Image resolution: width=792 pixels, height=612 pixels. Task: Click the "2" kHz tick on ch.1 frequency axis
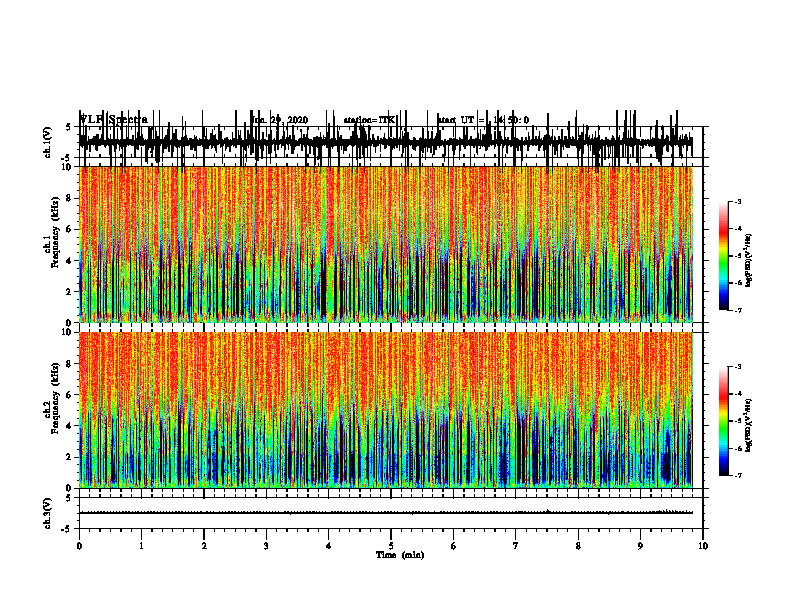pyautogui.click(x=69, y=292)
